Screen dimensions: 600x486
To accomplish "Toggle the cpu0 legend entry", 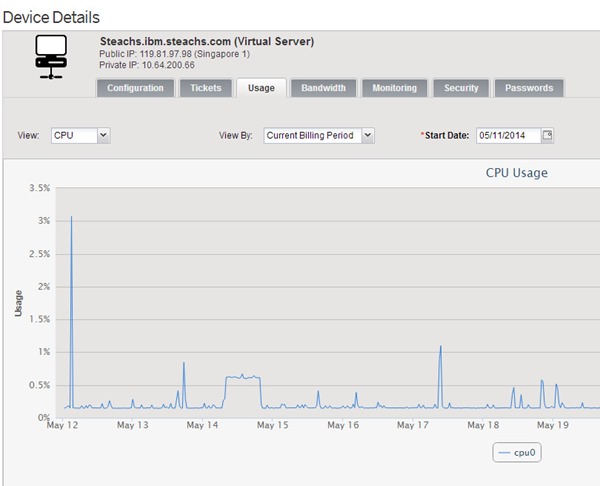I will click(x=517, y=452).
